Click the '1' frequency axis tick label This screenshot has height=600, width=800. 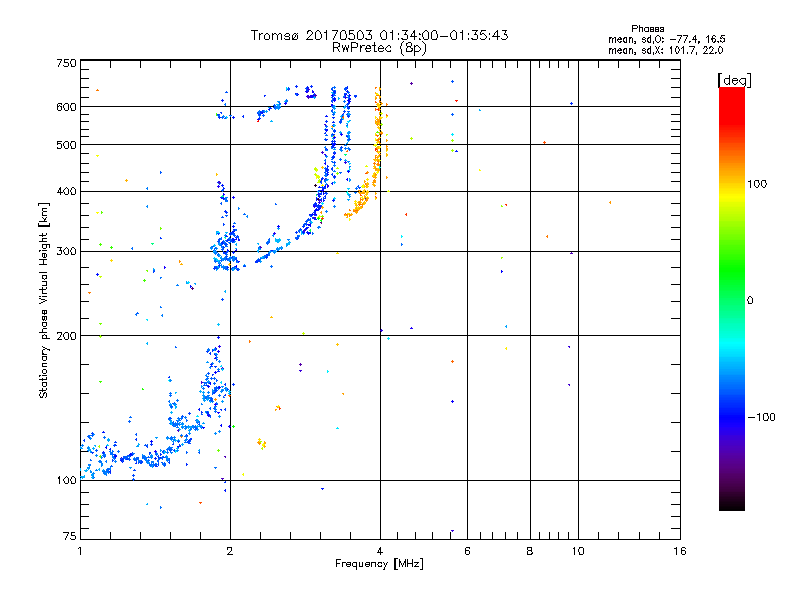(80, 551)
